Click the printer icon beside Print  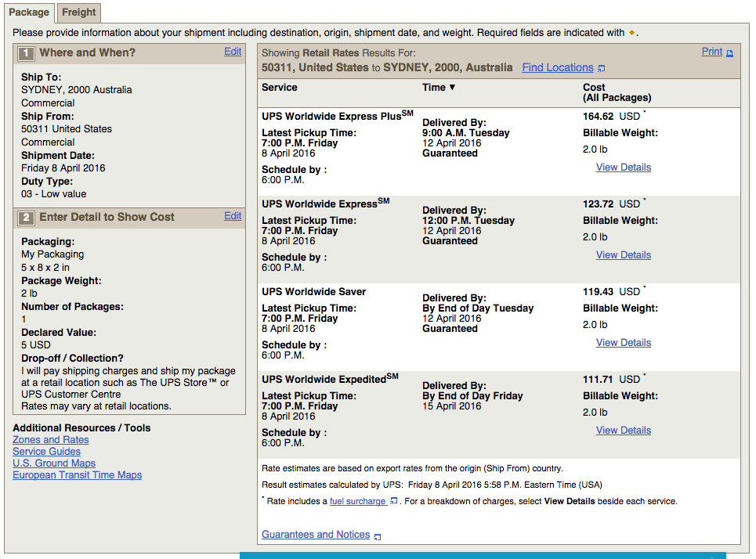730,53
